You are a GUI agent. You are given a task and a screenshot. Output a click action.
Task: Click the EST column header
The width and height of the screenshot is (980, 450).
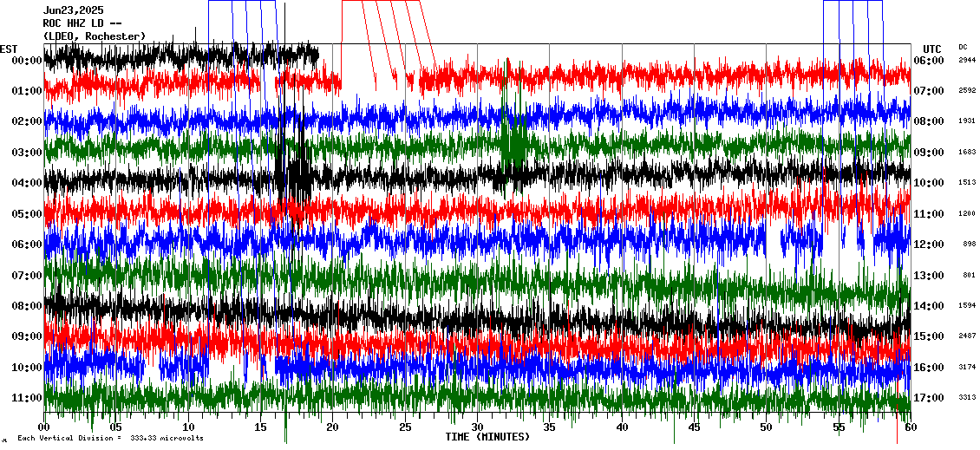pyautogui.click(x=9, y=49)
